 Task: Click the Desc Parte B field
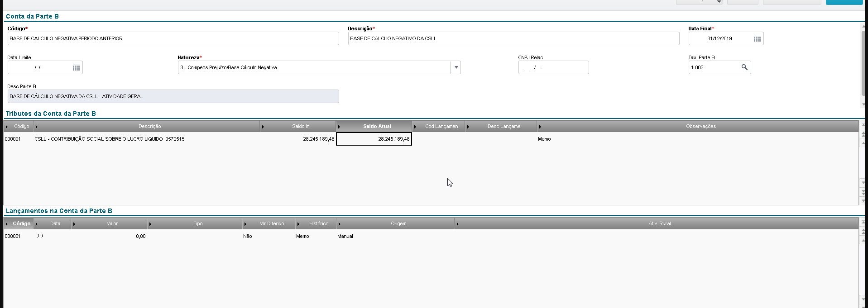coord(173,96)
